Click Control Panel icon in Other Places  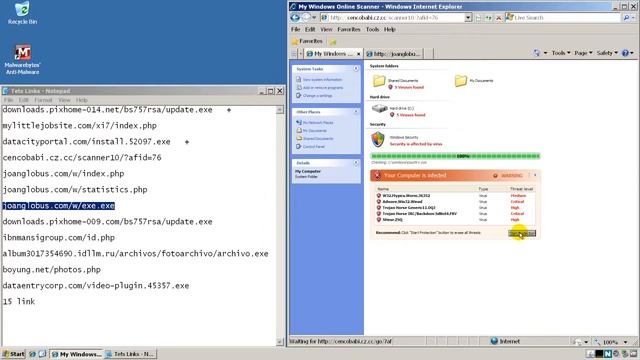[x=299, y=146]
